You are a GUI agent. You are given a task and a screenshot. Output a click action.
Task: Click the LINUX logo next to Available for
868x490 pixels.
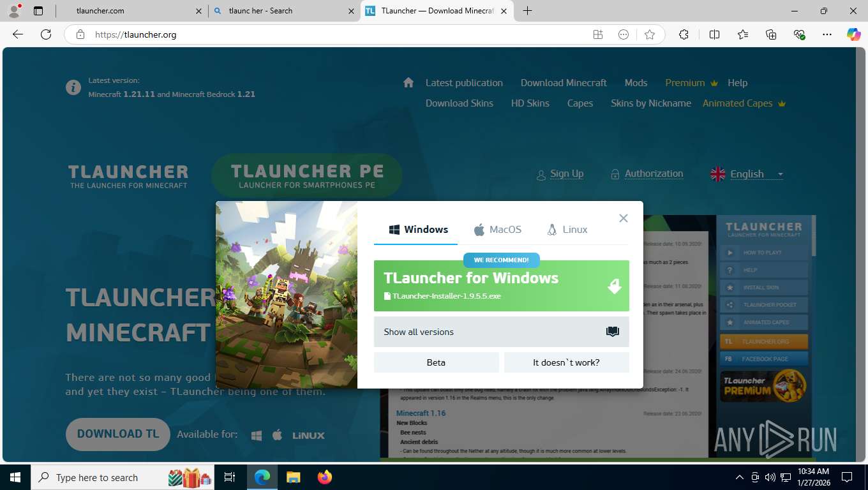click(309, 435)
